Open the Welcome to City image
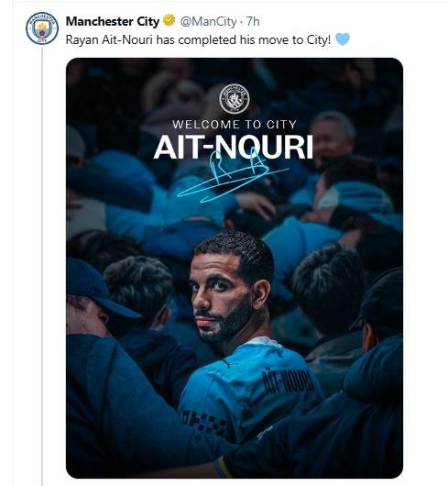Image resolution: width=448 pixels, height=486 pixels. (x=235, y=268)
